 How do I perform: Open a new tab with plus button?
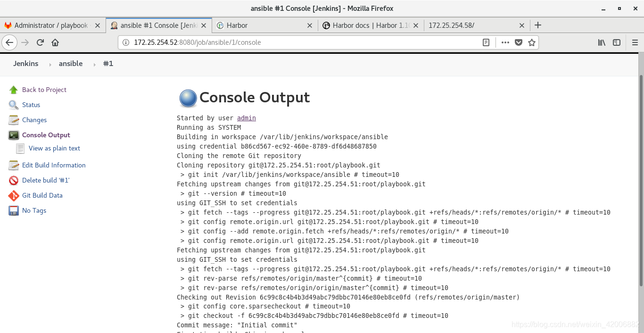(x=538, y=25)
